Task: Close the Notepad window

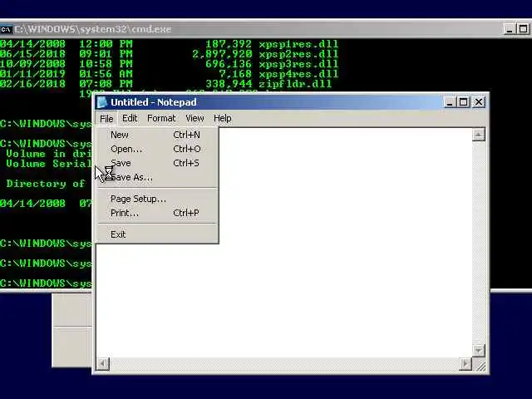Action: click(479, 102)
